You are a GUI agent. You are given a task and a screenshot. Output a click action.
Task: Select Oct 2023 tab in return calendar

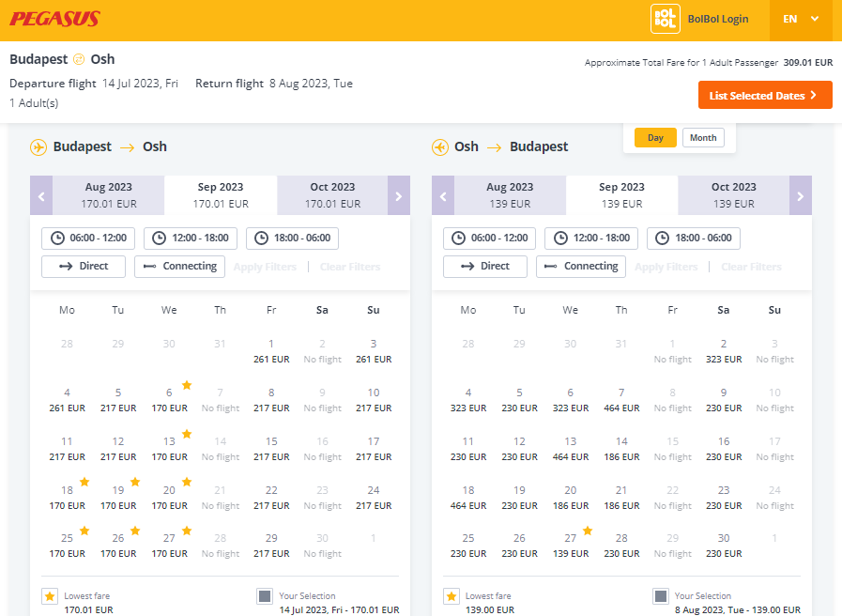tap(733, 195)
